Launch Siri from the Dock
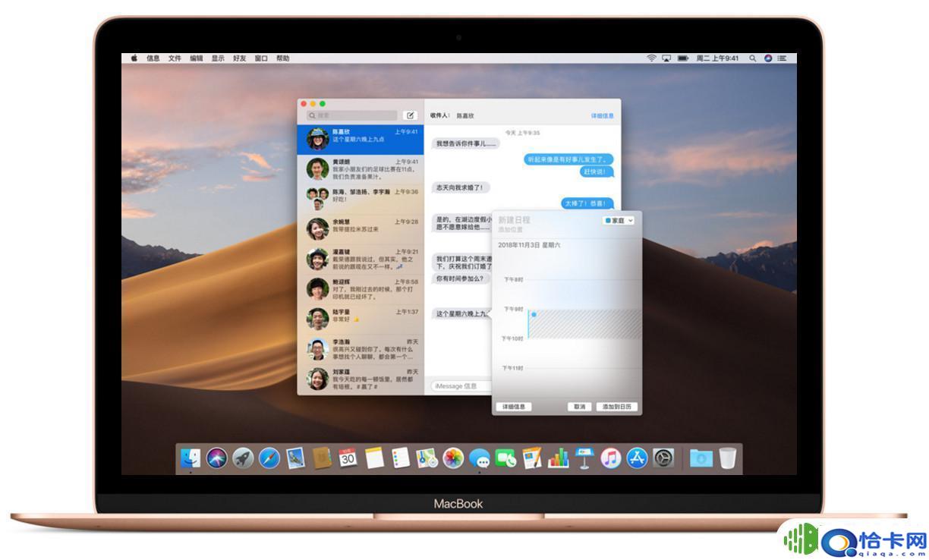The width and height of the screenshot is (929, 560). pyautogui.click(x=217, y=458)
